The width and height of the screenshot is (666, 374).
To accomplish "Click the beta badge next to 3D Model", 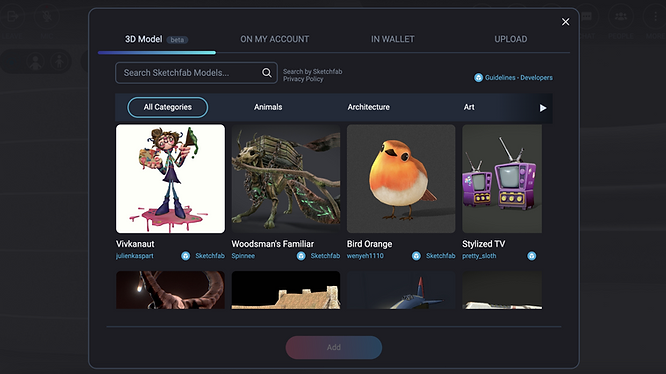I will coord(177,40).
